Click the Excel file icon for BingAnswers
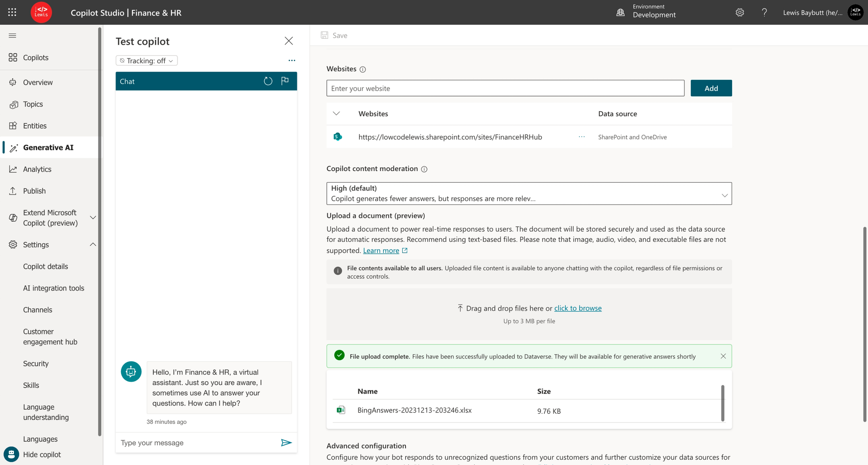 (x=341, y=410)
